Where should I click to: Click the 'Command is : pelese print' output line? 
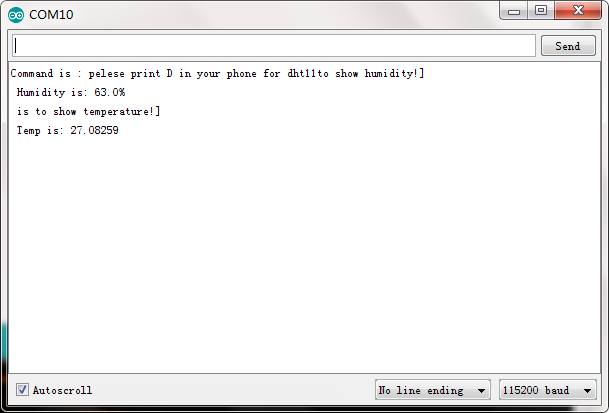coord(217,73)
